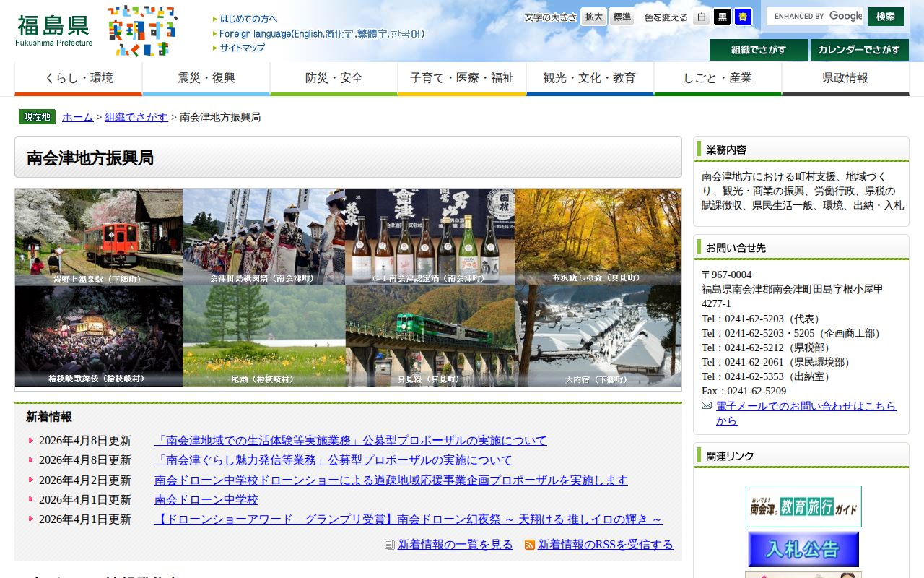This screenshot has height=578, width=924.
Task: Open 電子メールでのお問い合わせ link
Action: (x=806, y=413)
